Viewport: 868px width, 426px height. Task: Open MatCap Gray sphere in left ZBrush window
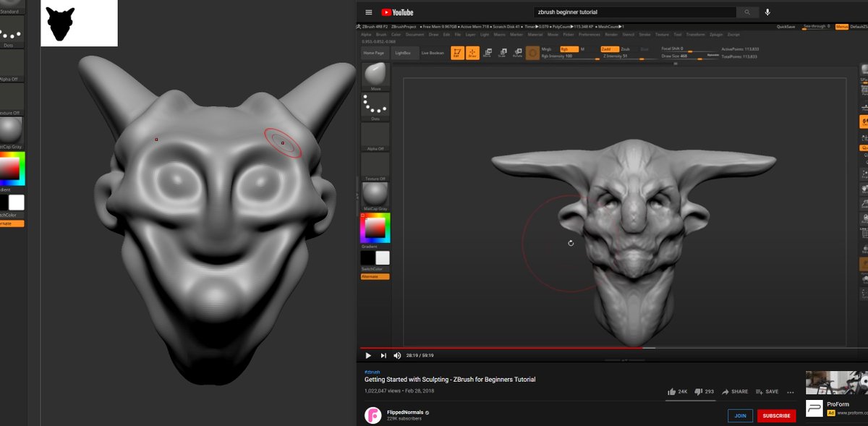pos(11,133)
